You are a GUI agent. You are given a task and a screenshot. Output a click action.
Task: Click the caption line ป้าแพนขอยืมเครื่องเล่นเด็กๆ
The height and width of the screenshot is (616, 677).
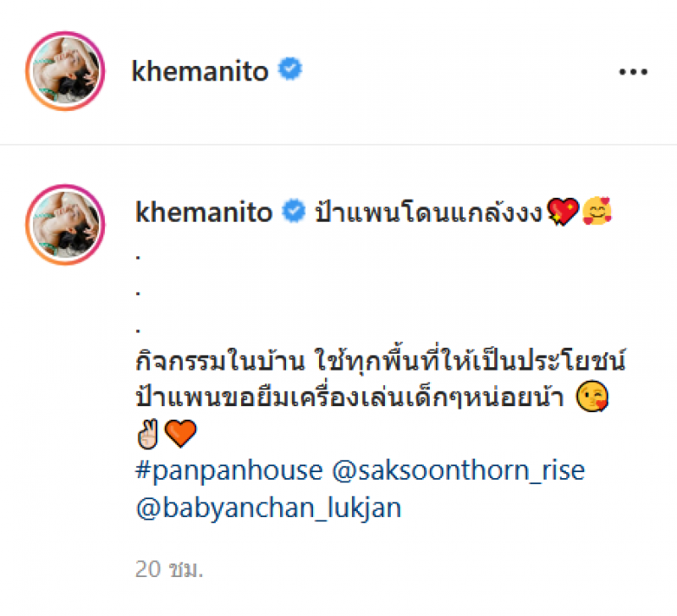click(350, 396)
